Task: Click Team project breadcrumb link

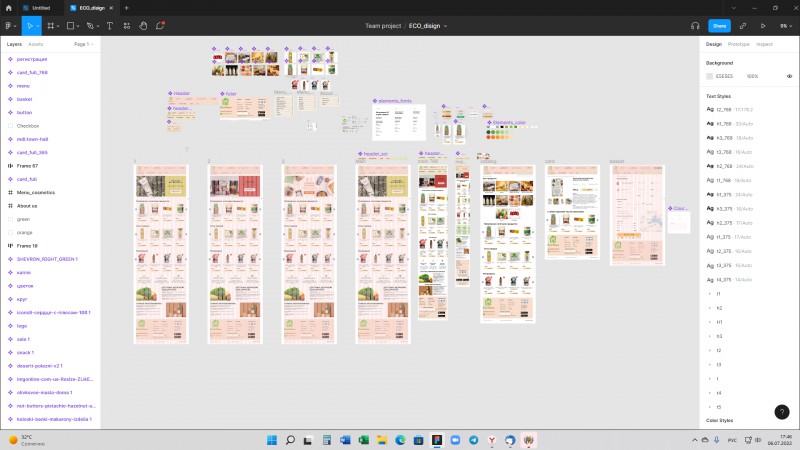Action: [x=383, y=26]
